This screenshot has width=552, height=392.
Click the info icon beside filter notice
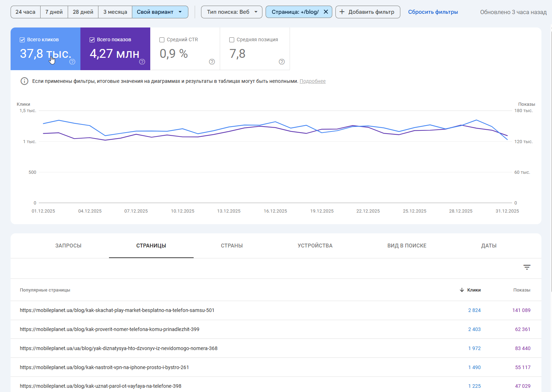(x=24, y=81)
